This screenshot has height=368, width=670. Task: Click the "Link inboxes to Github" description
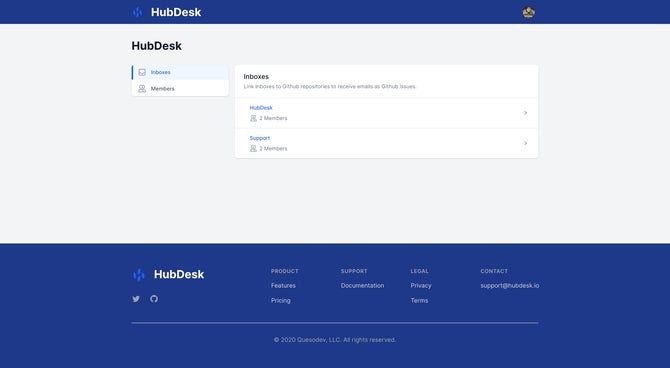click(x=329, y=86)
